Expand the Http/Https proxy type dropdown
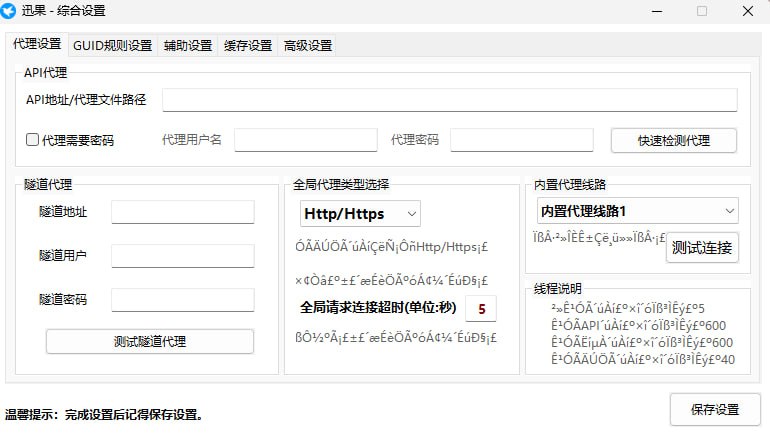The width and height of the screenshot is (770, 440). [360, 214]
